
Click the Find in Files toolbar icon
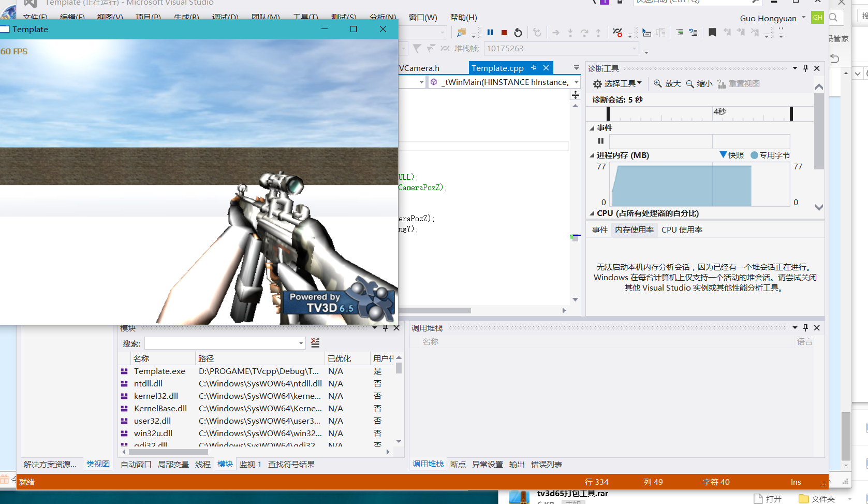[461, 33]
